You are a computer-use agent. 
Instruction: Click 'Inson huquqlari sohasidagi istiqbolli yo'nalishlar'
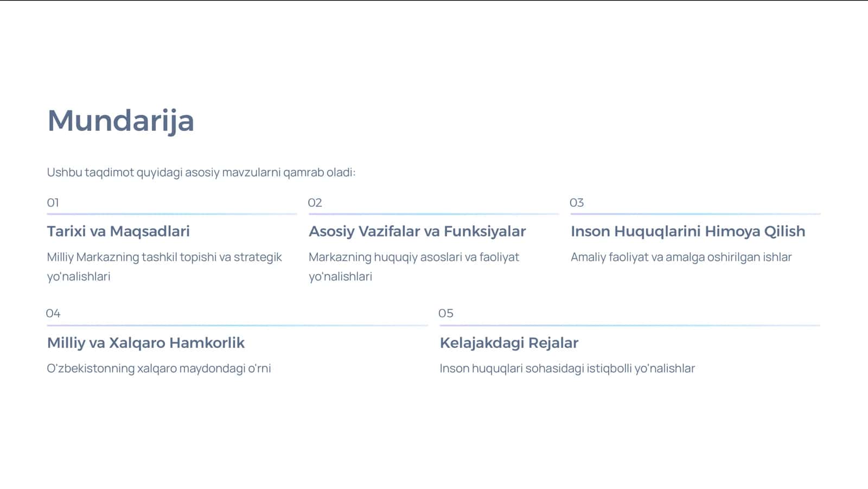567,369
